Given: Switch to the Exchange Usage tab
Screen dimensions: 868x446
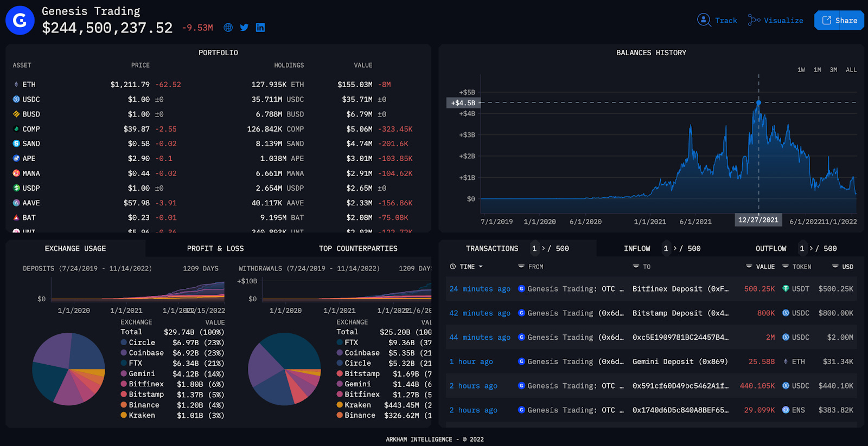Looking at the screenshot, I should (x=75, y=248).
